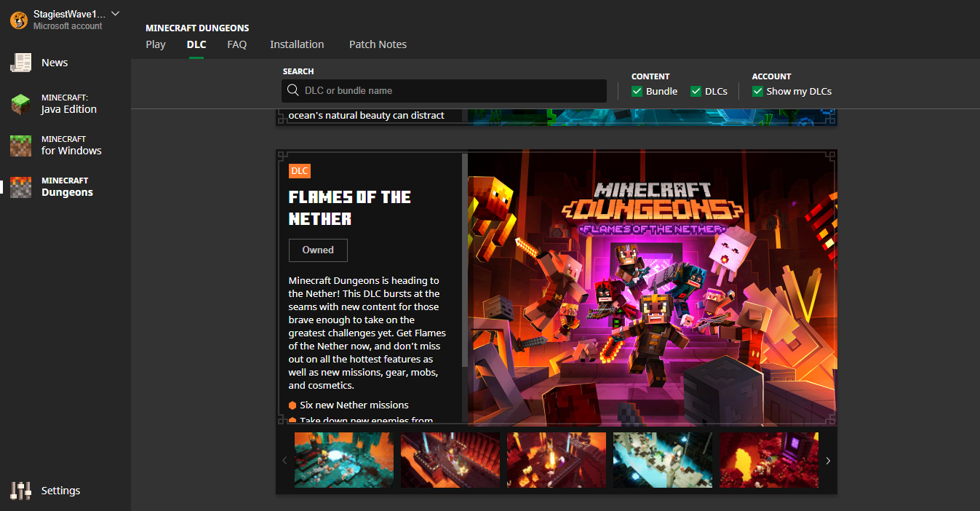The image size is (980, 511).
Task: Click the orange DLC tag label
Action: pyautogui.click(x=300, y=171)
